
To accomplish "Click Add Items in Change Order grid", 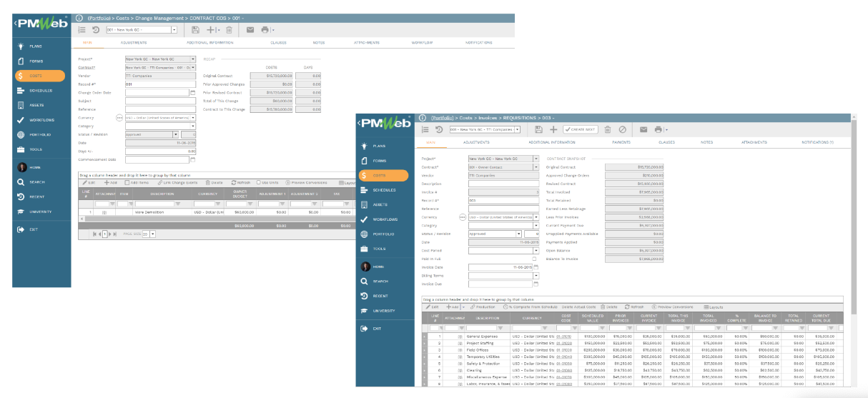I will [x=136, y=182].
